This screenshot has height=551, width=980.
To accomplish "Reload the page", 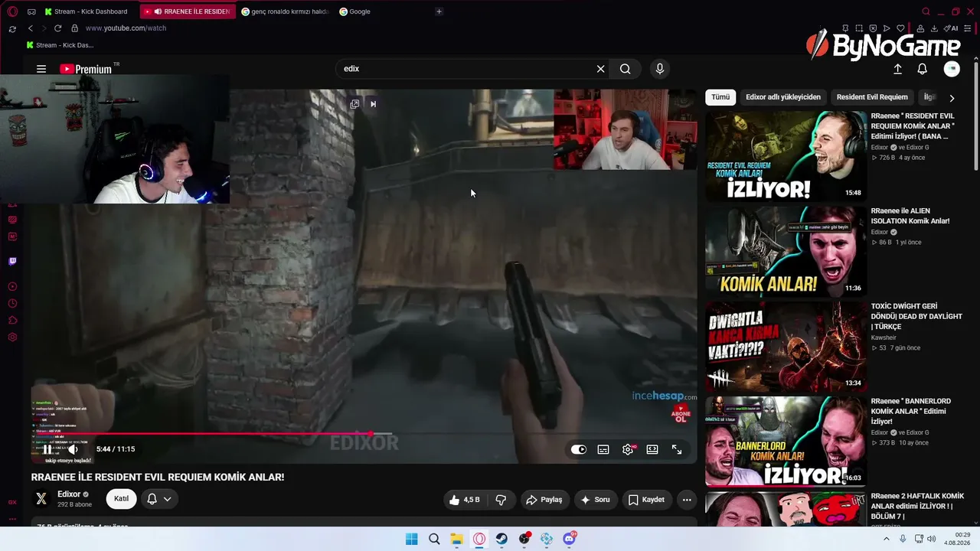I will (57, 28).
